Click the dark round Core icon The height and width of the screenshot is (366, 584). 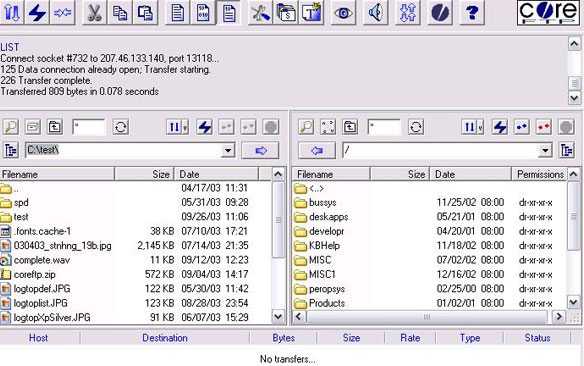[439, 13]
